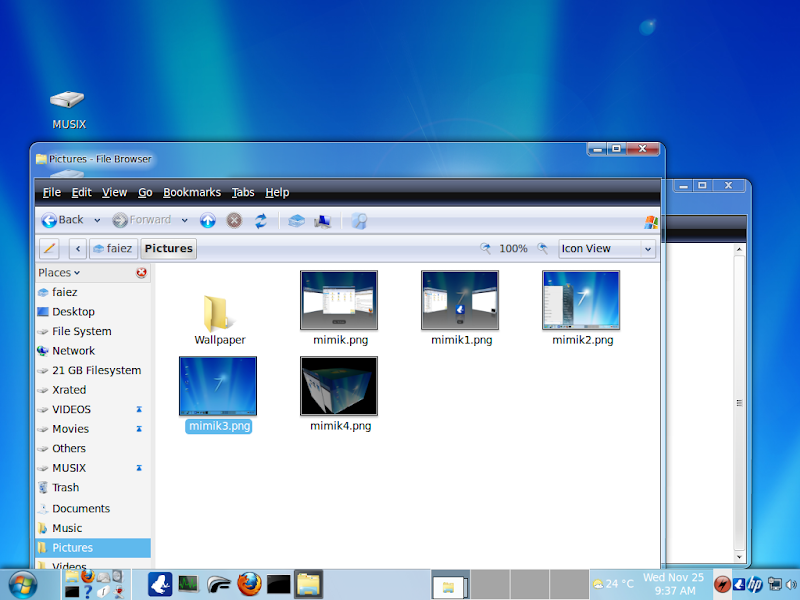Viewport: 800px width, 600px height.
Task: Zoom in with the right magnifier icon
Action: point(542,248)
